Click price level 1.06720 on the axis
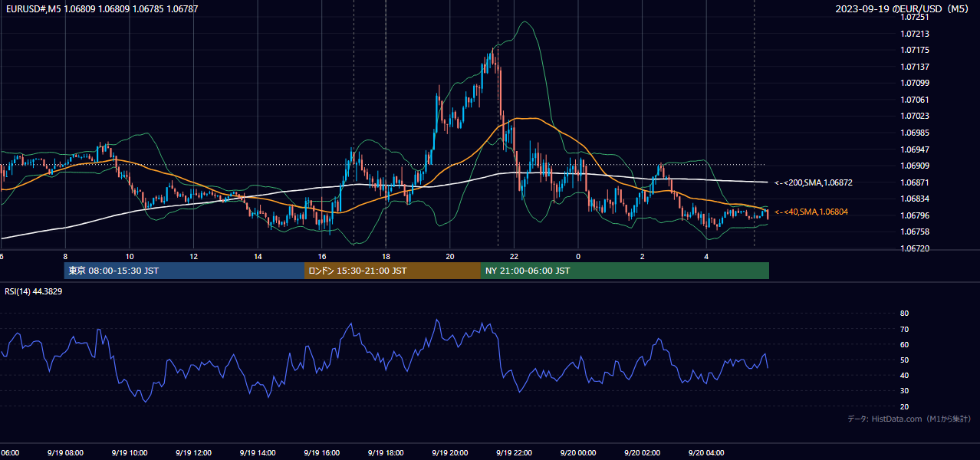The image size is (980, 460). point(914,248)
